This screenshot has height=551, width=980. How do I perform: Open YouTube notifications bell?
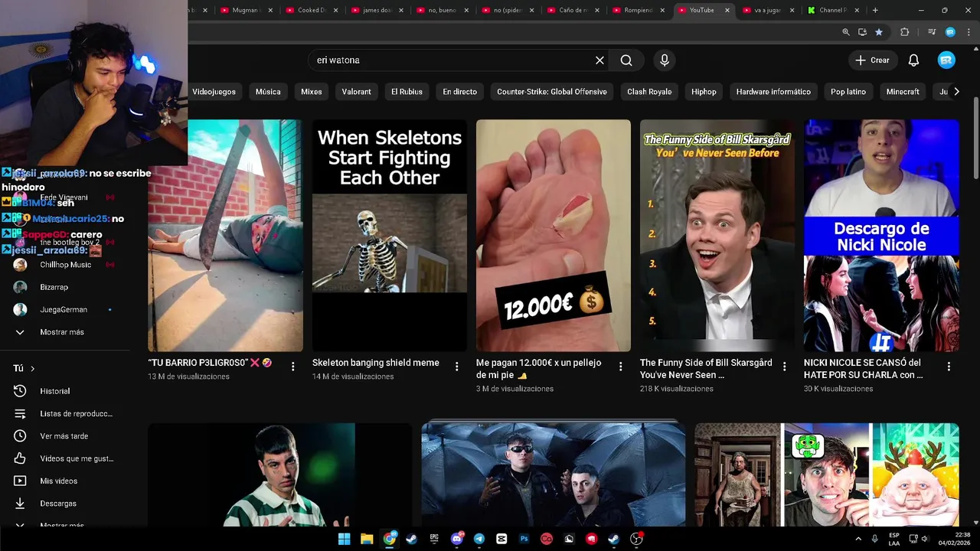point(913,60)
